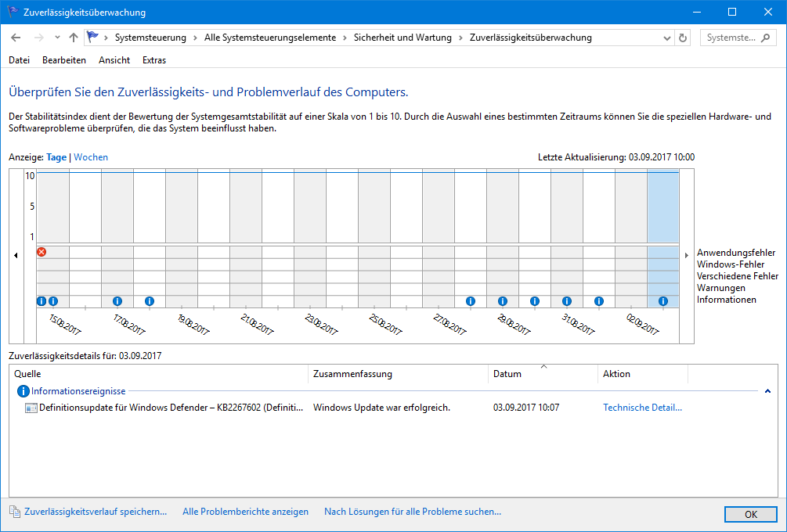The width and height of the screenshot is (787, 532).
Task: Select the information icon for 28.08.2017
Action: coord(471,301)
